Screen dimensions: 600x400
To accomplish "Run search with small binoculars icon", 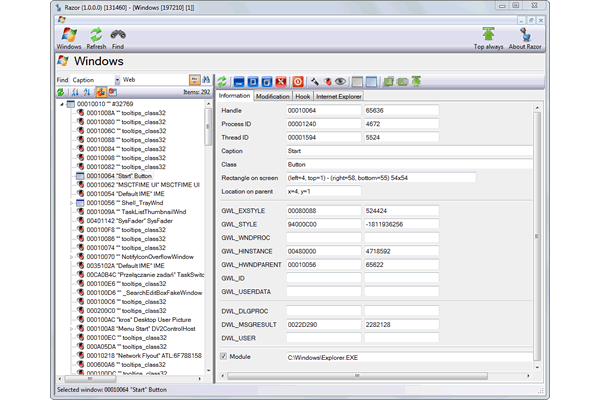I will (206, 80).
